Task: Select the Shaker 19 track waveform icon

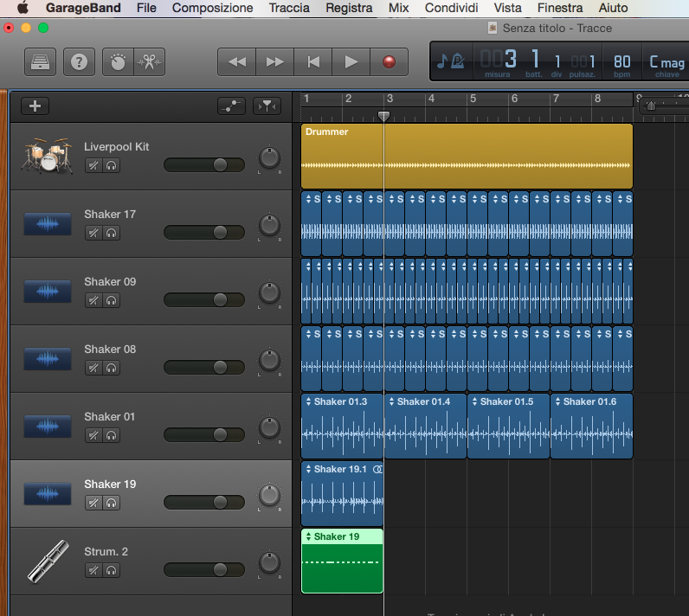Action: coord(48,493)
